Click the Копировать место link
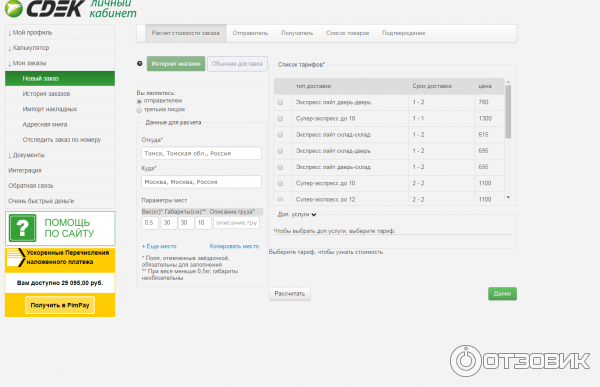 pyautogui.click(x=234, y=247)
